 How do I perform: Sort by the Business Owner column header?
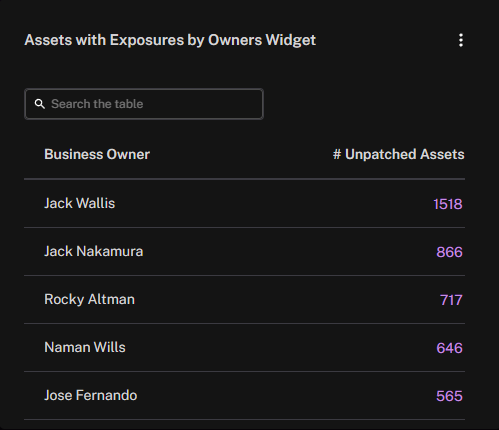(x=97, y=154)
